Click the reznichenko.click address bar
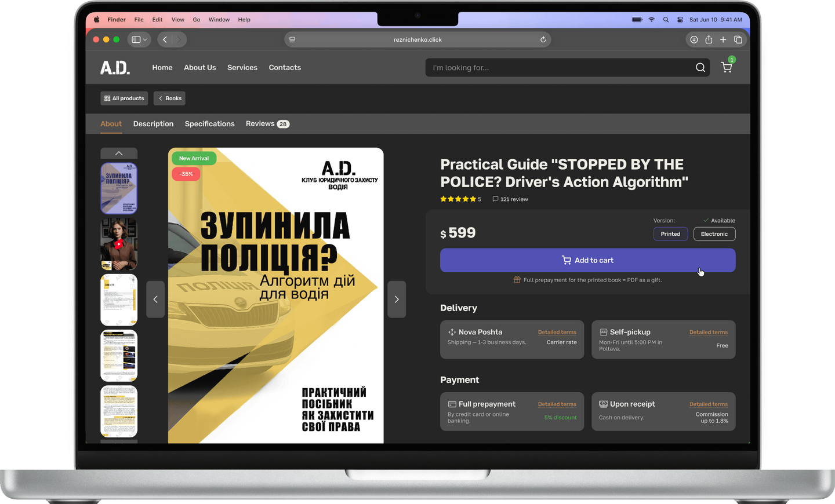Screen dimensions: 835x504 coord(418,39)
